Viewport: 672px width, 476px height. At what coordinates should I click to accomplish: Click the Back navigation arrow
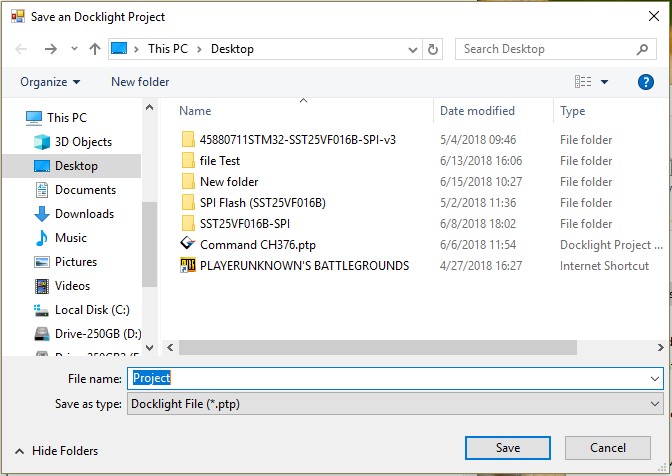[21, 49]
